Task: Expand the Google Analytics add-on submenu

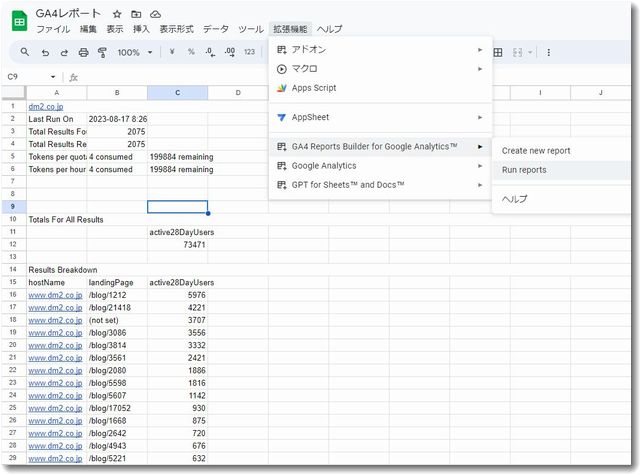Action: tap(380, 165)
